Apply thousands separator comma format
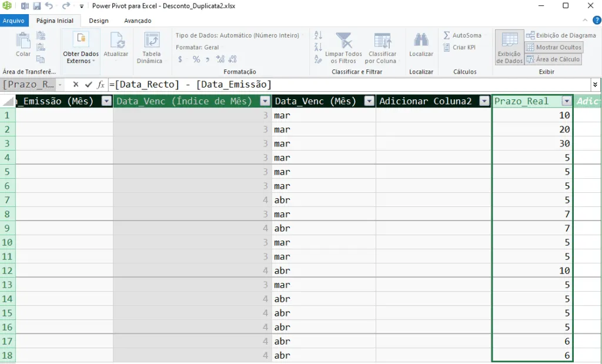Viewport: 602px width, 364px height. [x=208, y=59]
